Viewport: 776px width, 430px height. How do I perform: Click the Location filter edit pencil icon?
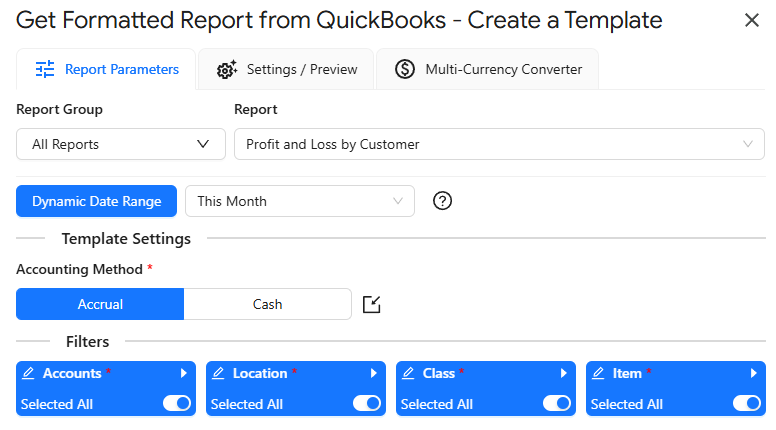click(219, 373)
